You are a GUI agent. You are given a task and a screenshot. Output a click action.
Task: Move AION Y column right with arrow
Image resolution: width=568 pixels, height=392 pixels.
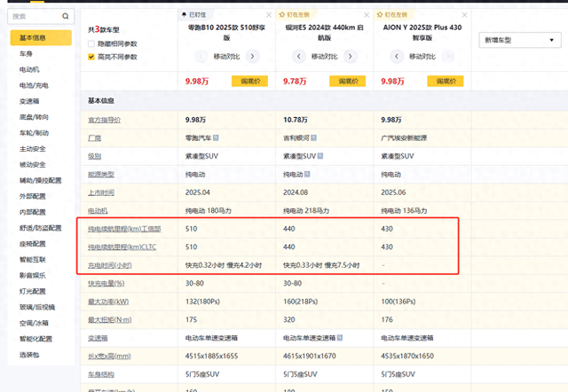448,57
